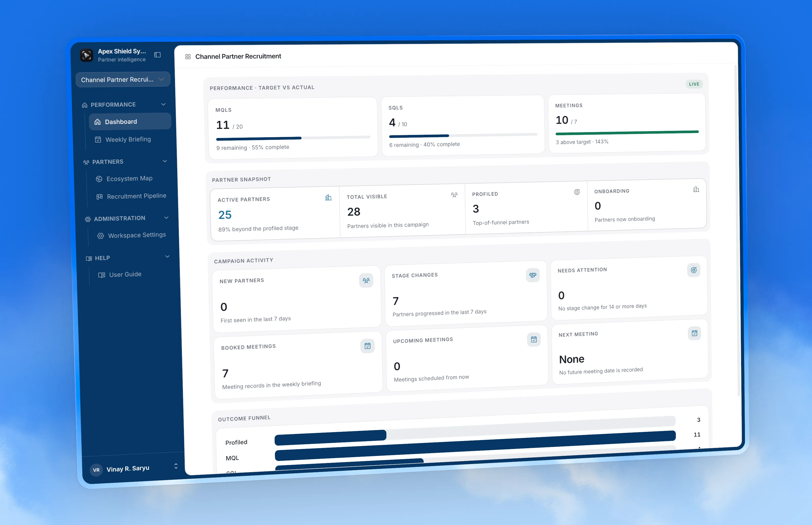Click '9 remaining · 55% complete' text
This screenshot has height=525, width=812.
pyautogui.click(x=252, y=147)
